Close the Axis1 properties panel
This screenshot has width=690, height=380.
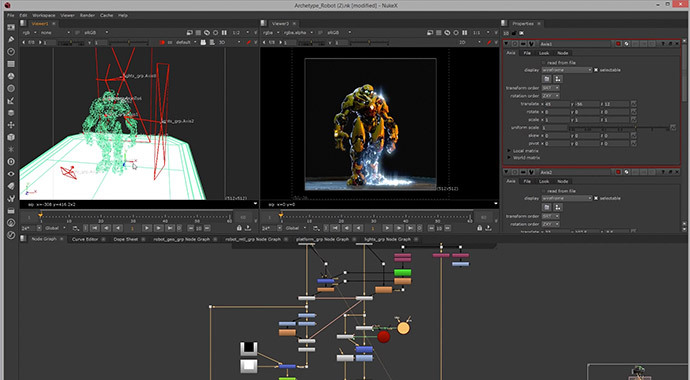pos(678,44)
